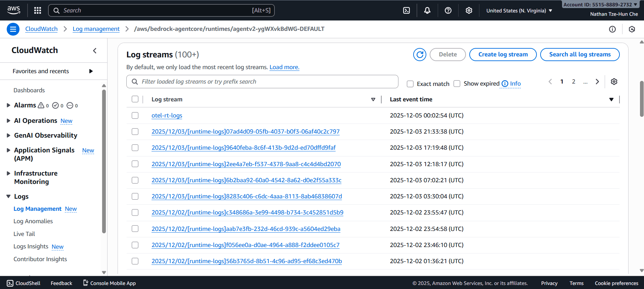The height and width of the screenshot is (289, 644).
Task: Sort by Last event time arrow
Action: pyautogui.click(x=611, y=99)
